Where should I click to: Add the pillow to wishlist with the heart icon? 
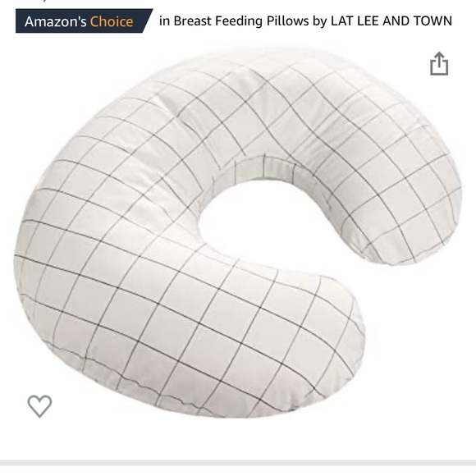pyautogui.click(x=39, y=406)
